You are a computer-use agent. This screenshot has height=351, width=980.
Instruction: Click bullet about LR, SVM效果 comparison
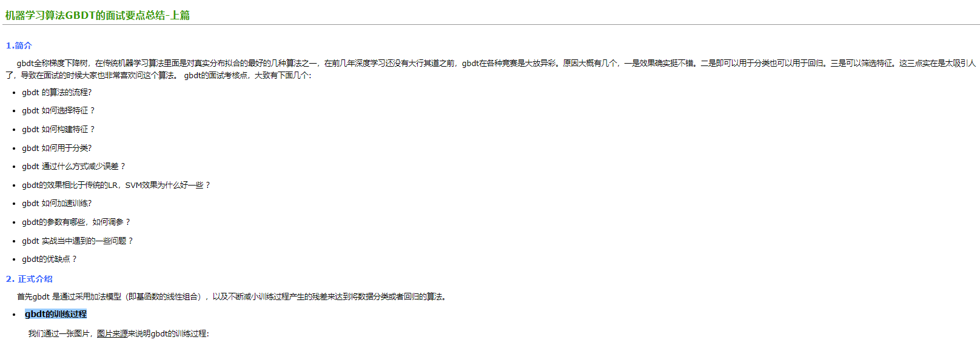coord(116,185)
